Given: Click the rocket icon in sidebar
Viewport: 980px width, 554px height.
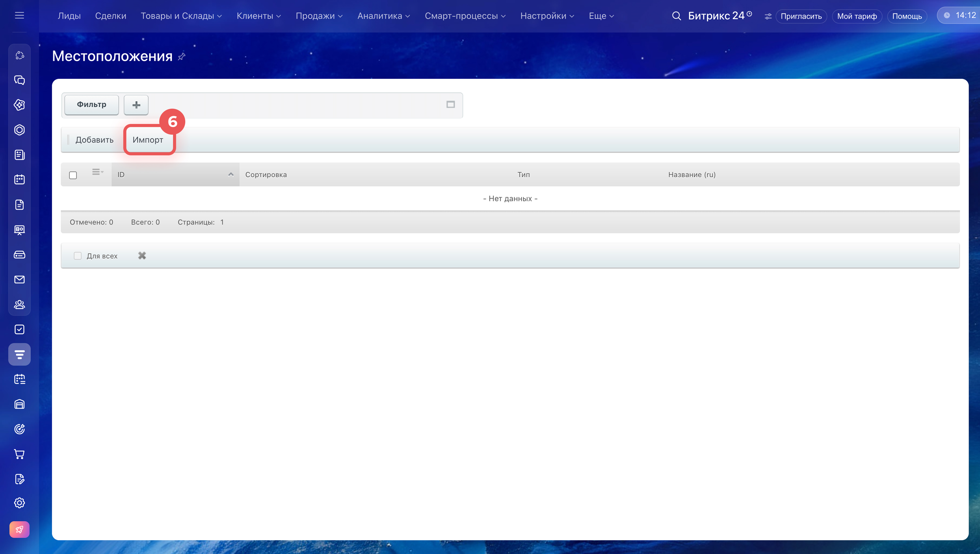Looking at the screenshot, I should [x=19, y=530].
